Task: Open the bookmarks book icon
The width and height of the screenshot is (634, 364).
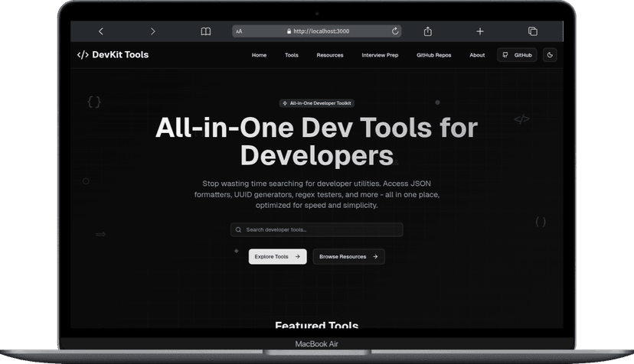Action: pyautogui.click(x=206, y=31)
